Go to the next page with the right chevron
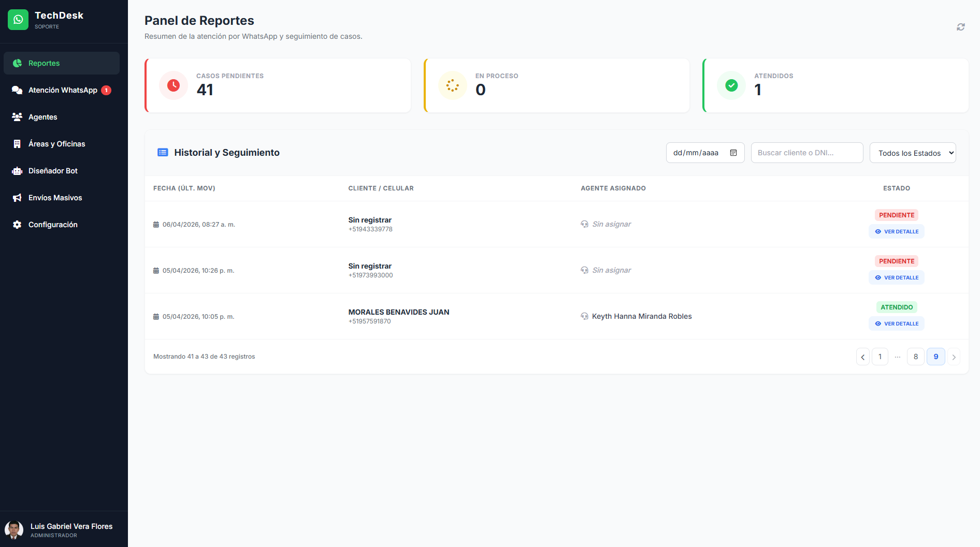The width and height of the screenshot is (980, 547). pyautogui.click(x=954, y=357)
